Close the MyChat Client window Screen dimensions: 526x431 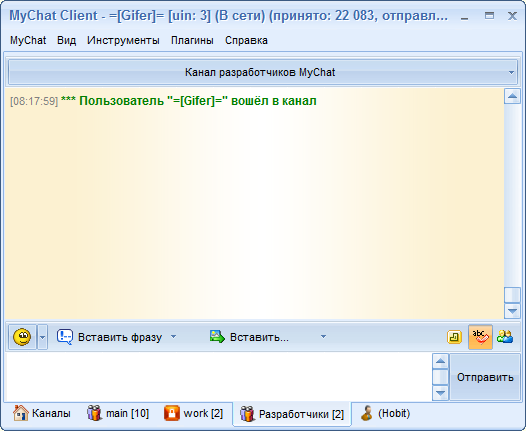[x=512, y=15]
